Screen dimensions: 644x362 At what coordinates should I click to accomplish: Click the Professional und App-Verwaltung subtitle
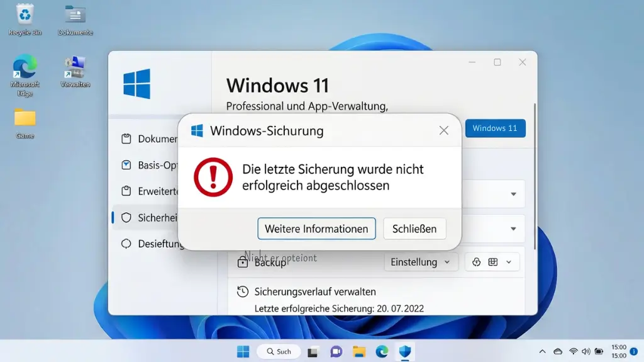307,106
